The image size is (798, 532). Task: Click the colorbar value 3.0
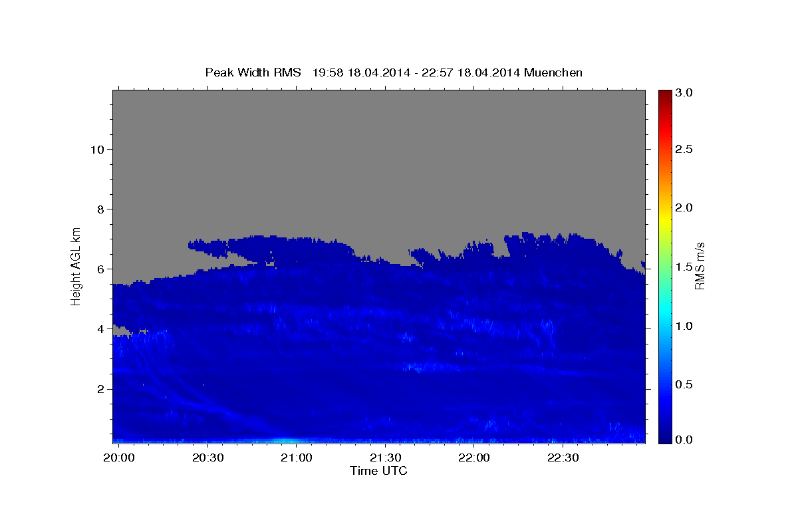685,92
